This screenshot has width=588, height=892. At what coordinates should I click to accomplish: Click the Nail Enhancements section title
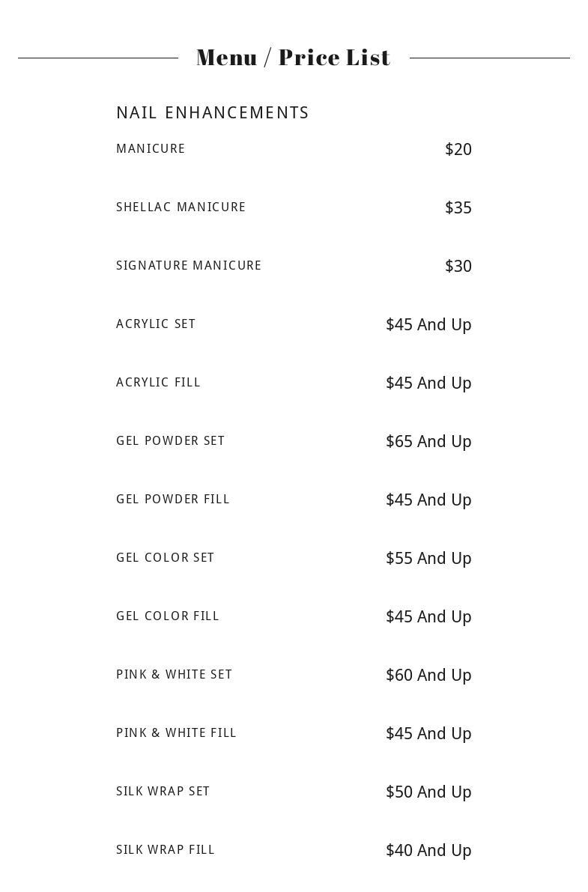tap(213, 113)
